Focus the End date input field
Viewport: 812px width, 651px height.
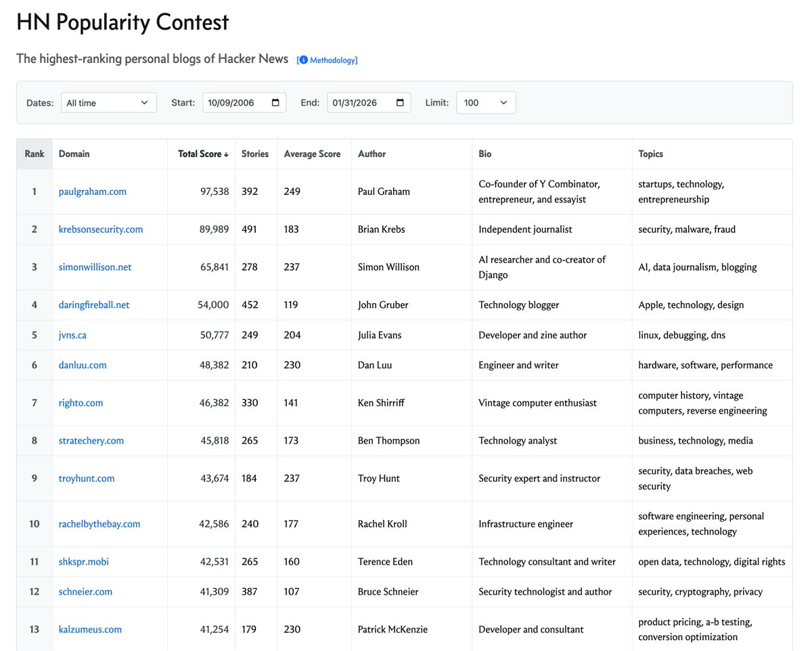coord(369,103)
